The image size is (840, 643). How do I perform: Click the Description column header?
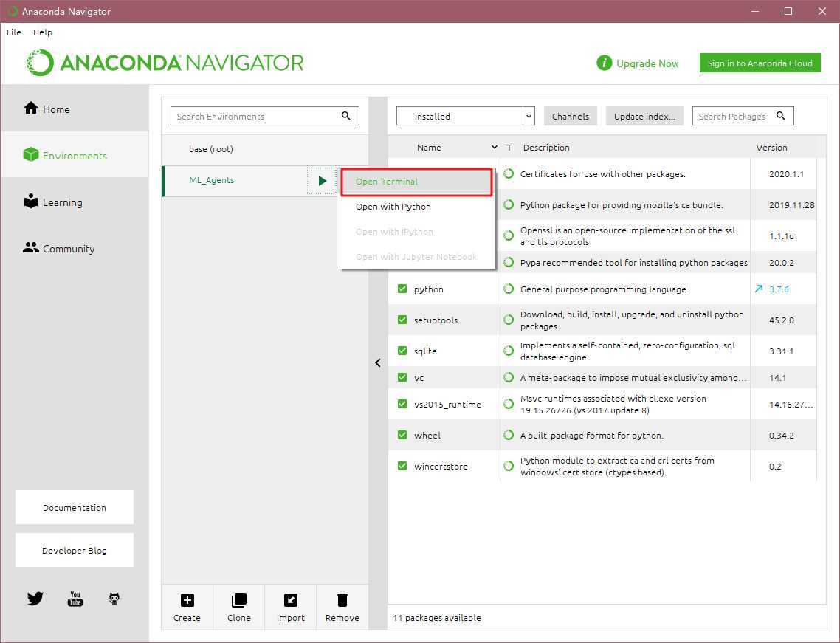pos(546,148)
